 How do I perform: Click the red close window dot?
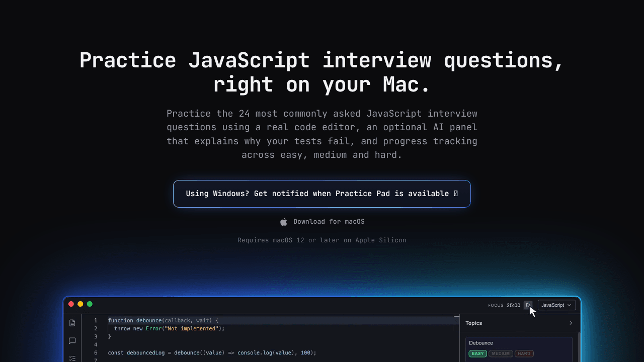(71, 304)
